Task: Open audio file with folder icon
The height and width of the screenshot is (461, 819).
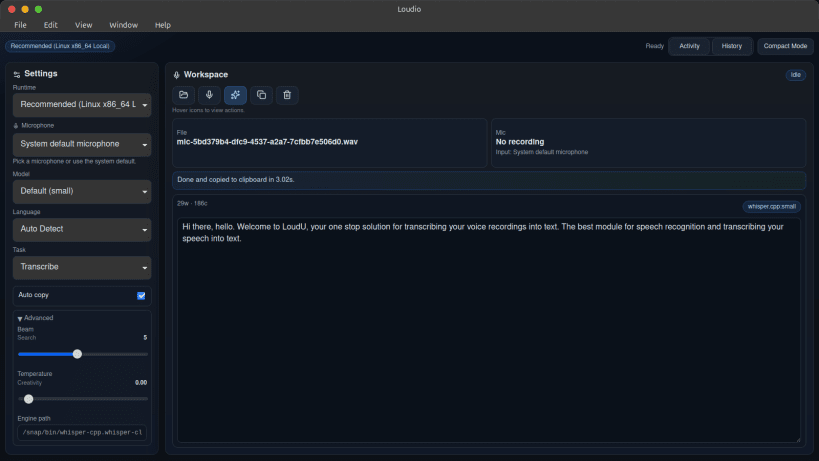Action: [183, 95]
